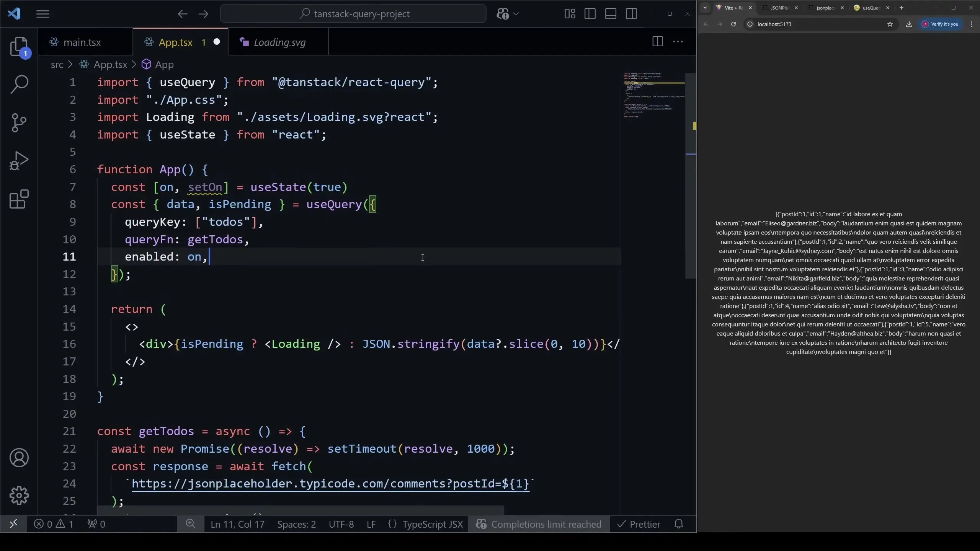980x551 pixels.
Task: Change indentation via Spaces: 2
Action: (x=297, y=524)
